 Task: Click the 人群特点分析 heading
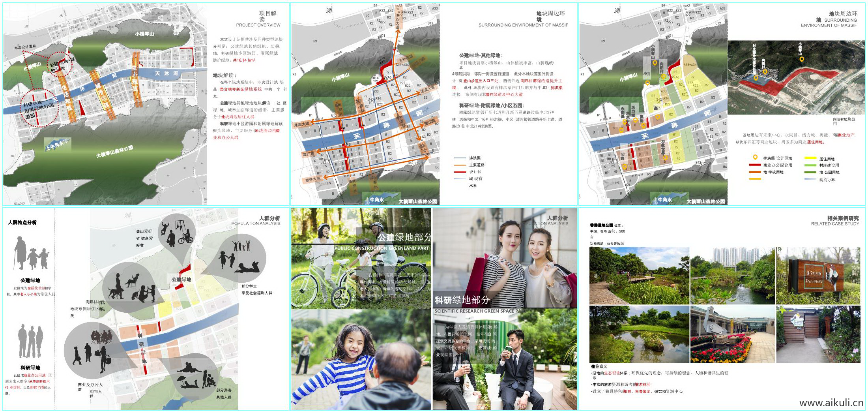22,222
